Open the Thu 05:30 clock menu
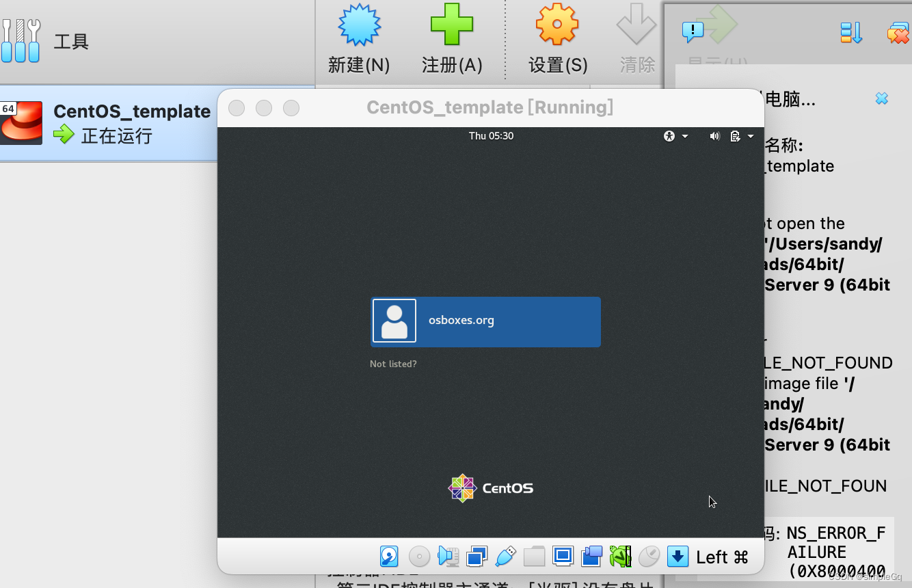 (491, 136)
